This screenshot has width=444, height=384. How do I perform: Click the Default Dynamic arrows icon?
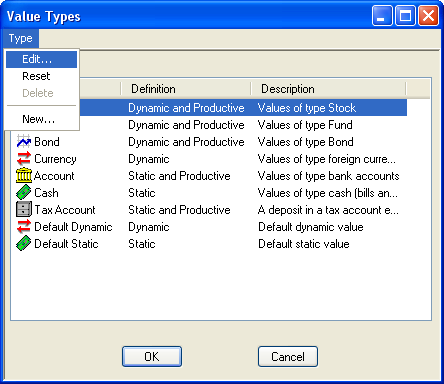coord(24,227)
